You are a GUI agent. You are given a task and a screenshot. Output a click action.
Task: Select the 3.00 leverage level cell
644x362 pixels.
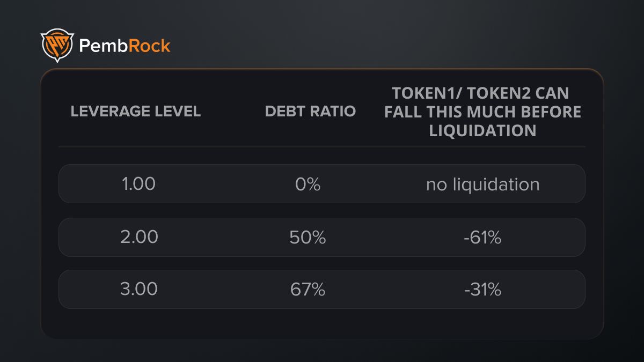pos(139,290)
